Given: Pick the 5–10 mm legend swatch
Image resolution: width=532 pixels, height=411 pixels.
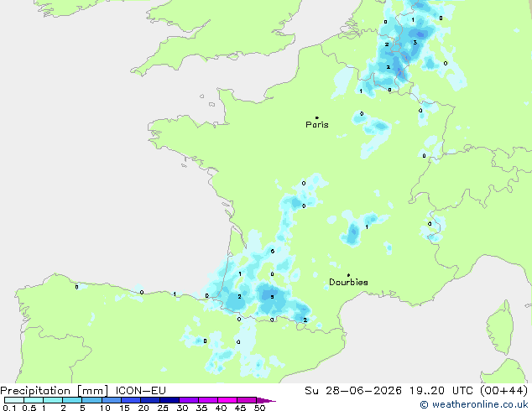Looking at the screenshot, I should [x=92, y=400].
